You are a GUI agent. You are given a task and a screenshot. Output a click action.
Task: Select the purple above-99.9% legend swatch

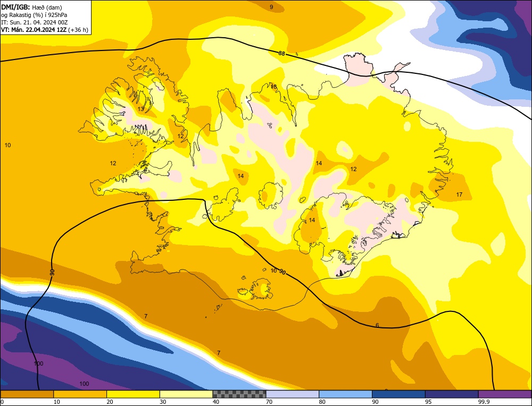[505, 394]
